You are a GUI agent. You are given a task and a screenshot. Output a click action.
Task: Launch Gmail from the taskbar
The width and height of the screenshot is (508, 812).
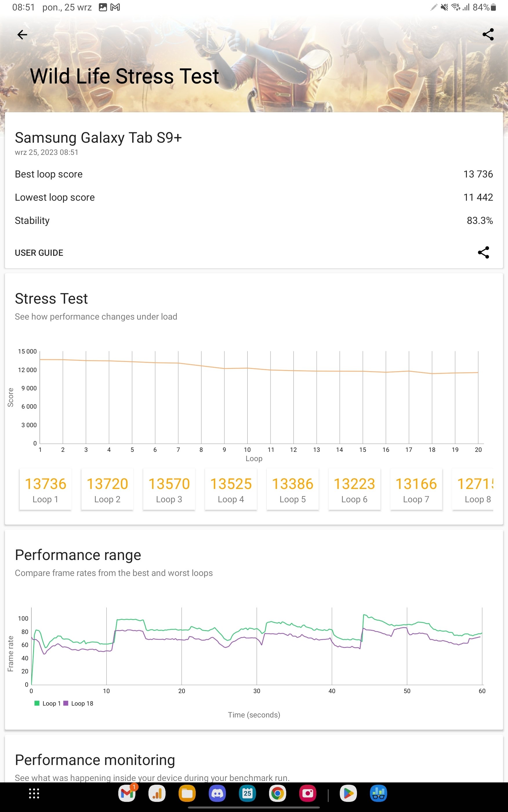tap(127, 793)
